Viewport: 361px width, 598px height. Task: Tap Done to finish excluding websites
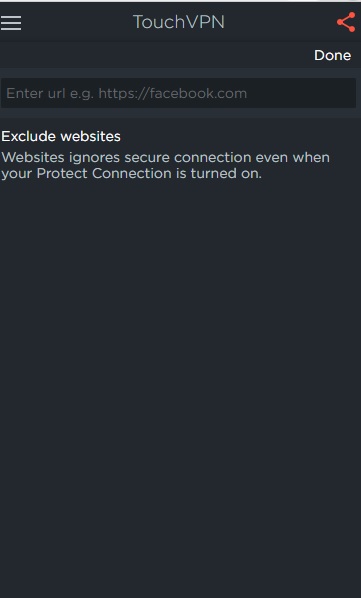[332, 55]
